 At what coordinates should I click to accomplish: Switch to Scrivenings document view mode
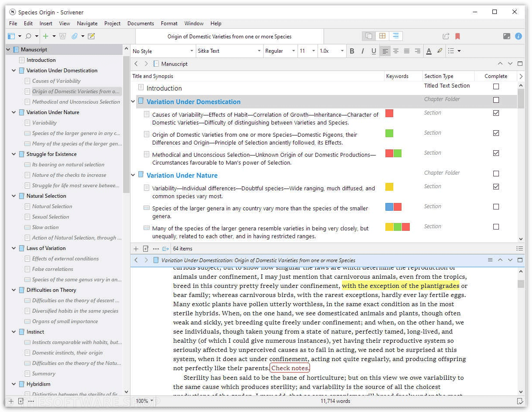coord(369,36)
